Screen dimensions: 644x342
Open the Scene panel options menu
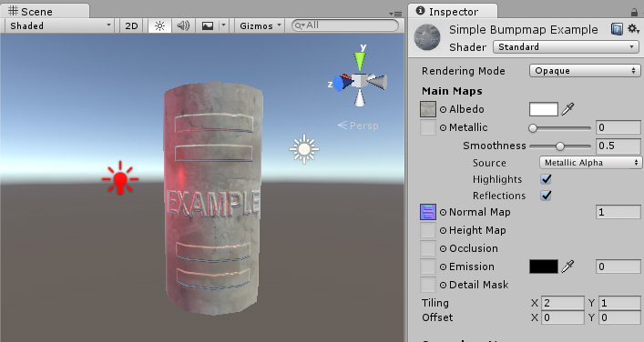pyautogui.click(x=395, y=14)
